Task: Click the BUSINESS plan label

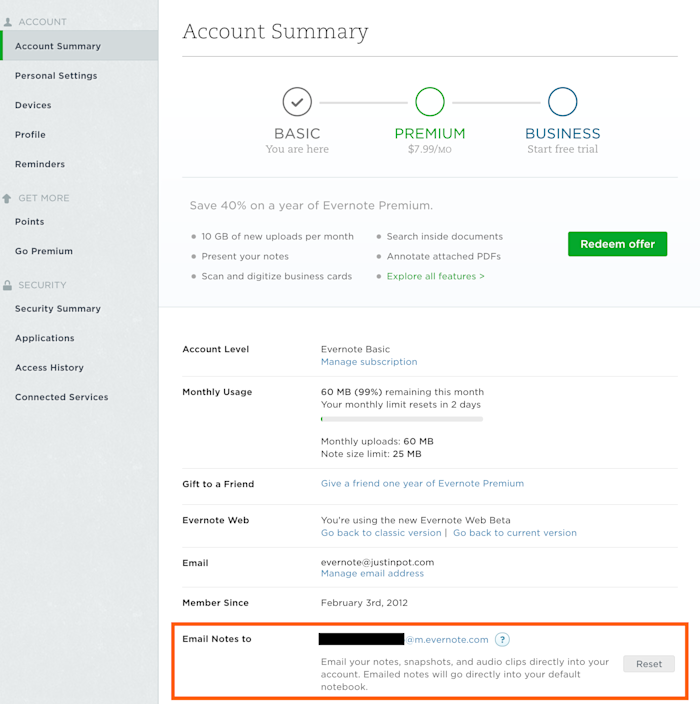Action: [563, 133]
